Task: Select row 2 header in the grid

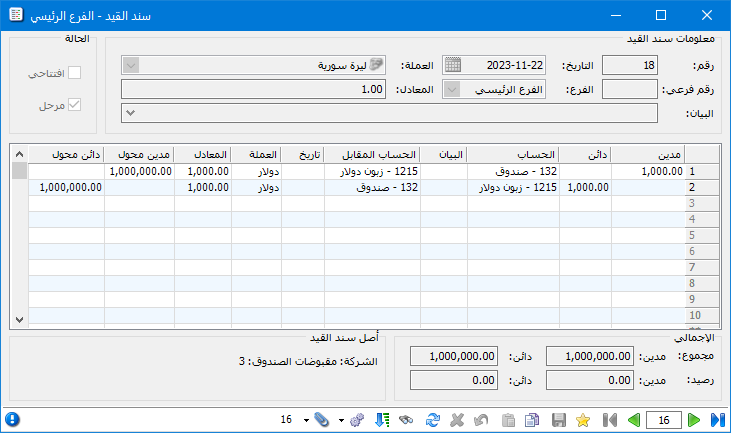Action: [702, 187]
